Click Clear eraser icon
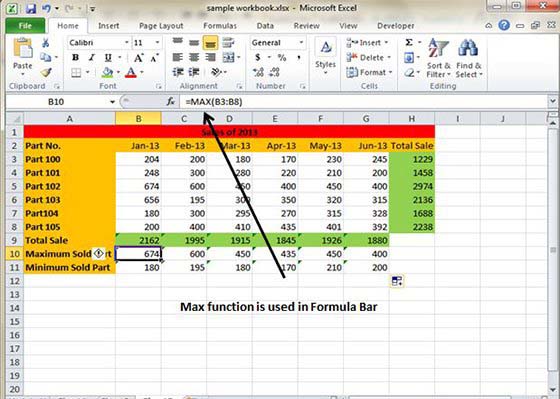560x399 pixels. 409,73
